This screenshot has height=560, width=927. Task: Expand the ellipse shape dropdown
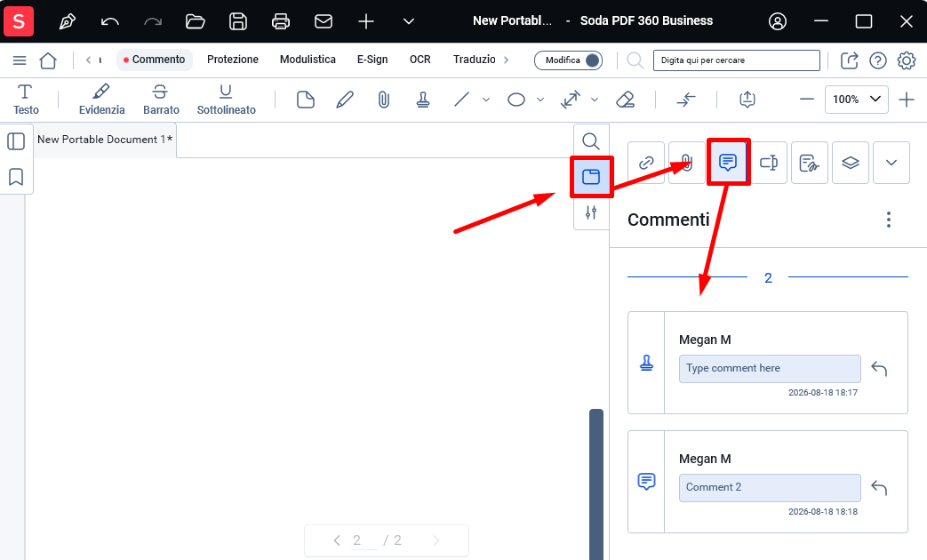539,100
